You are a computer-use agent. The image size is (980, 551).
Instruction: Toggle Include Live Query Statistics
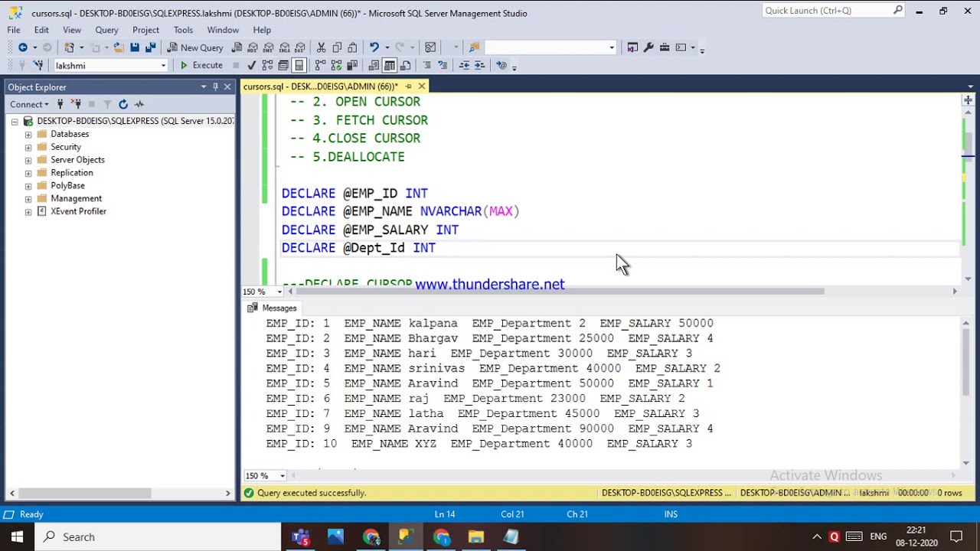click(336, 66)
